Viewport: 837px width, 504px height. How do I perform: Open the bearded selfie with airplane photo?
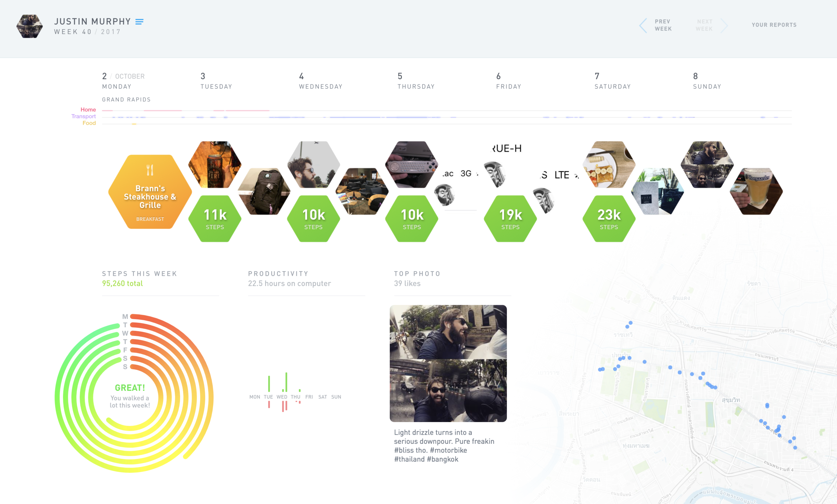(x=313, y=164)
